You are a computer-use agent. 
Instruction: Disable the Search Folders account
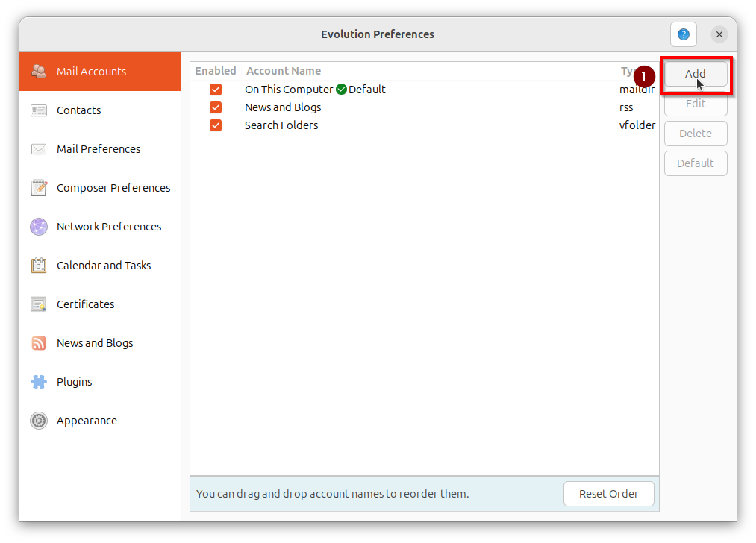coord(216,125)
